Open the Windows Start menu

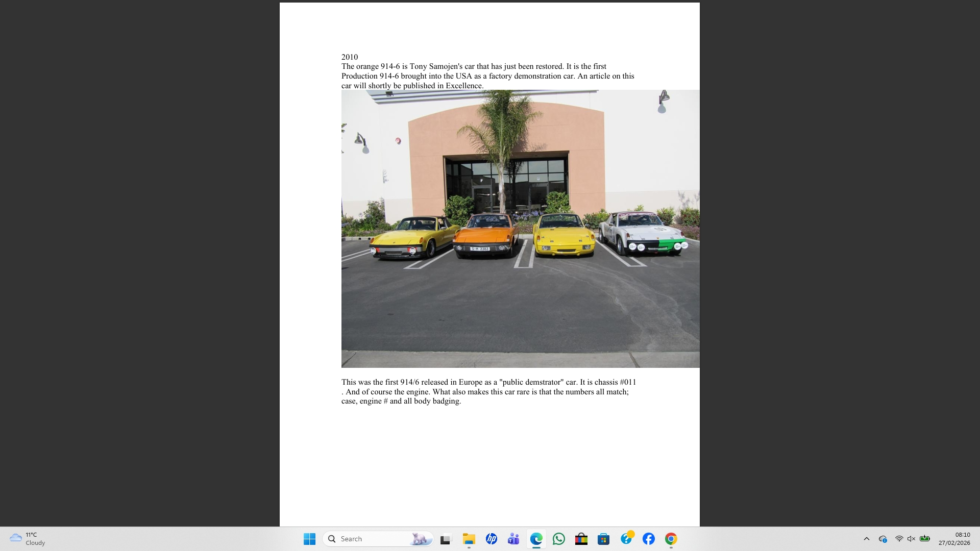click(x=309, y=539)
